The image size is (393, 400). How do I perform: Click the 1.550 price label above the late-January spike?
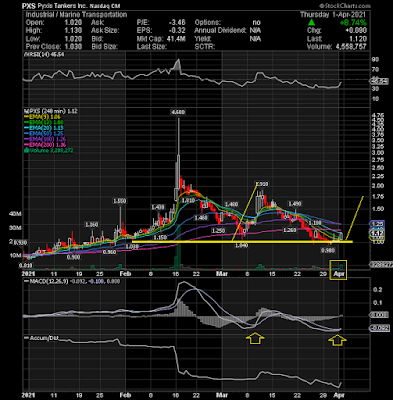[119, 201]
